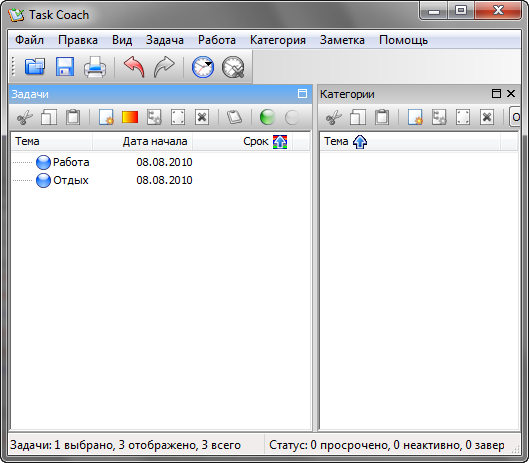Toggle mark task completed green ball
Viewport: 529px width, 463px height.
click(x=267, y=118)
